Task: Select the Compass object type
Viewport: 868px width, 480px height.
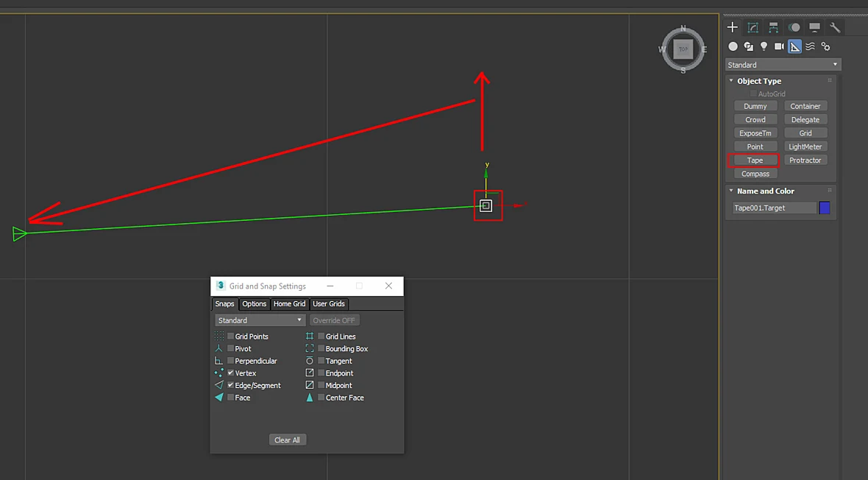Action: click(755, 174)
